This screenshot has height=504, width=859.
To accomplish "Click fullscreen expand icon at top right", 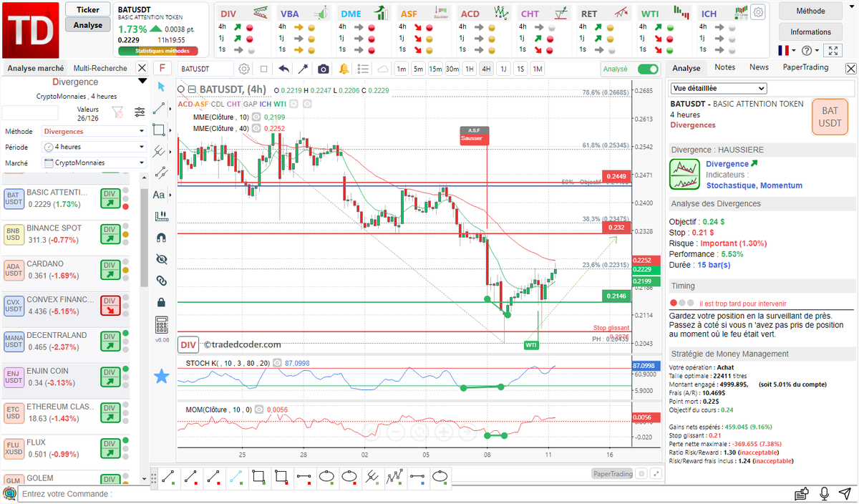I will [833, 51].
